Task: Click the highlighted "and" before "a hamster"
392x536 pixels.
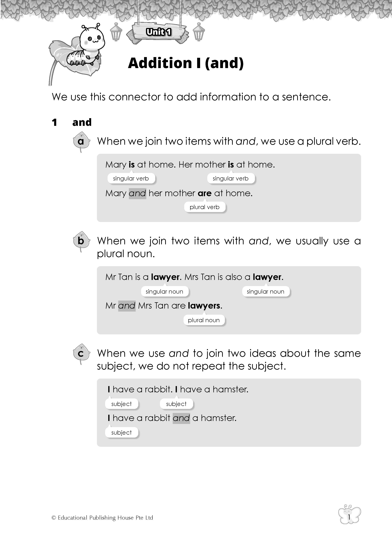Action: coord(181,418)
